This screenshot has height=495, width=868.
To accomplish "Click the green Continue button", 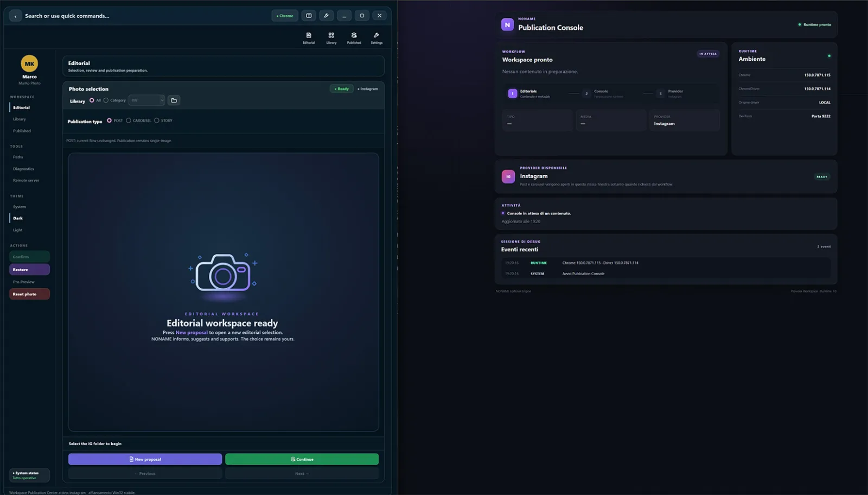I will [302, 459].
